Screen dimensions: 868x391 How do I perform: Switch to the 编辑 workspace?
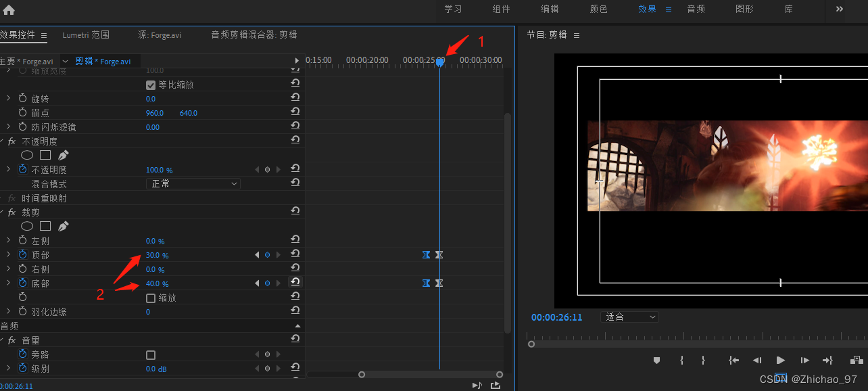point(550,9)
